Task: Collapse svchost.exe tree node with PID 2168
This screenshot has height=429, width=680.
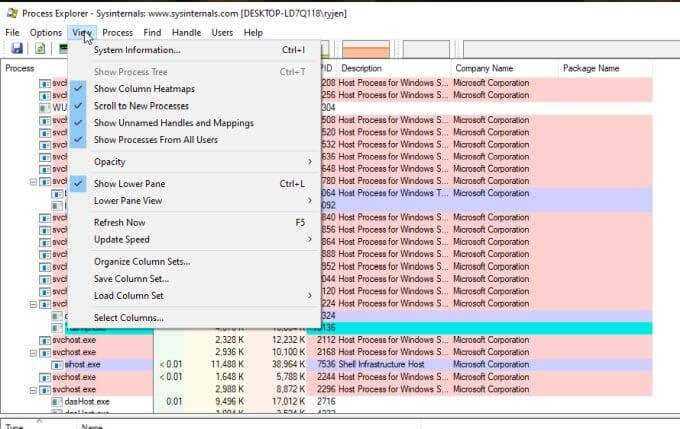Action: click(33, 353)
